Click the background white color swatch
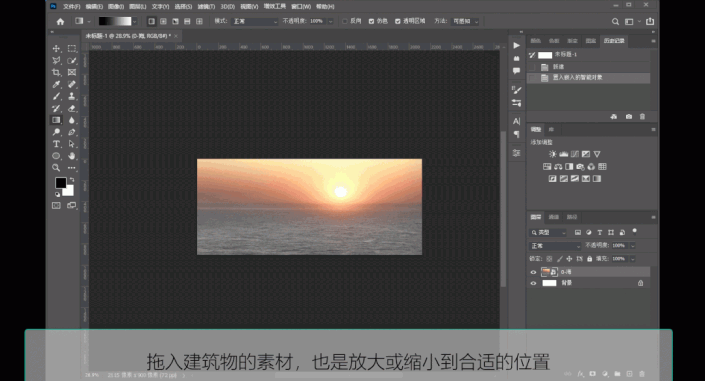The width and height of the screenshot is (705, 381). [x=68, y=191]
